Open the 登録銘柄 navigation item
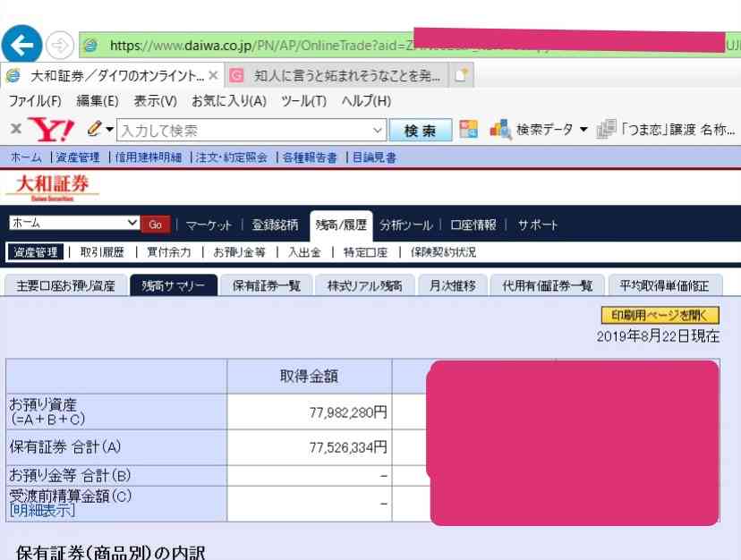Image resolution: width=741 pixels, height=560 pixels. click(275, 225)
